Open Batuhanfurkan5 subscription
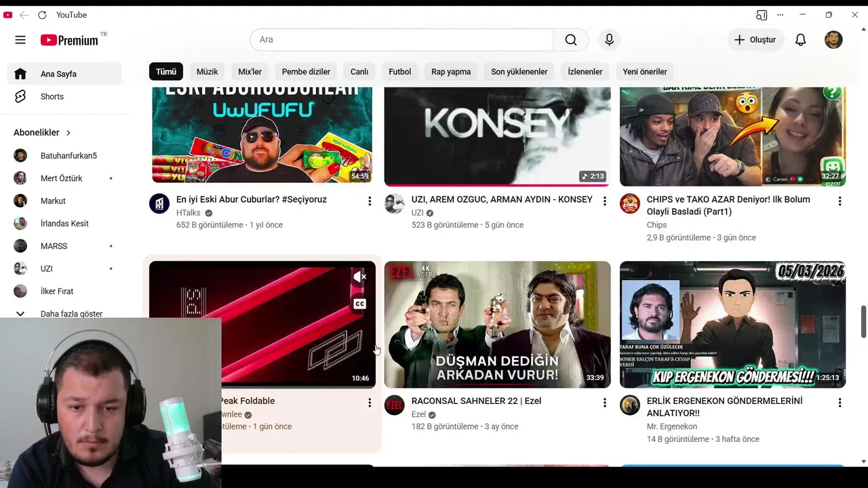868x488 pixels. point(64,156)
